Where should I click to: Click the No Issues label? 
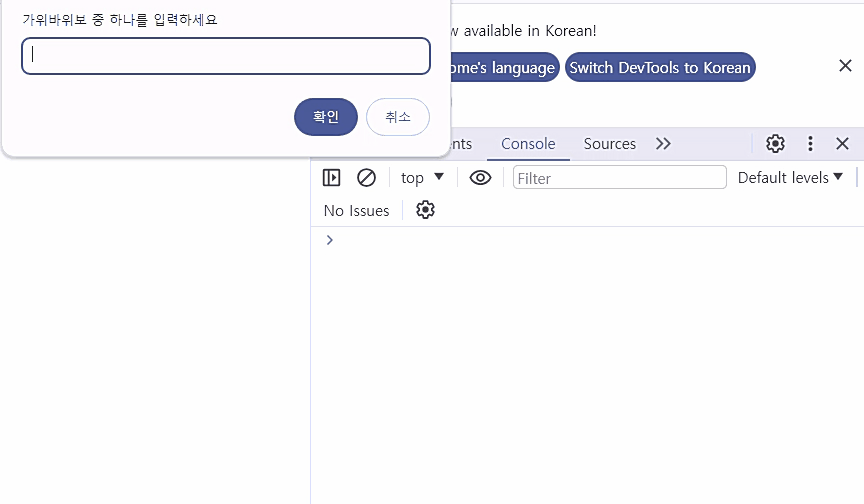coord(357,210)
